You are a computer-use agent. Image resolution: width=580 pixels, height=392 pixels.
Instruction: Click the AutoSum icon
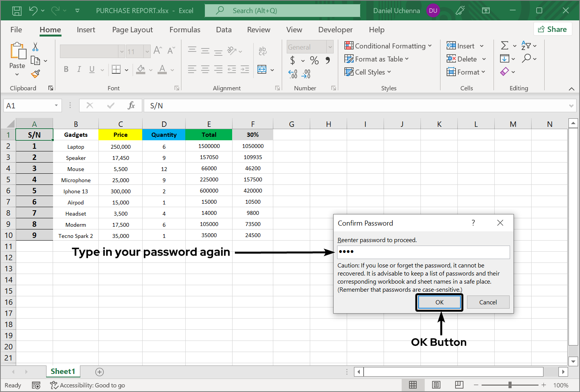(x=505, y=45)
